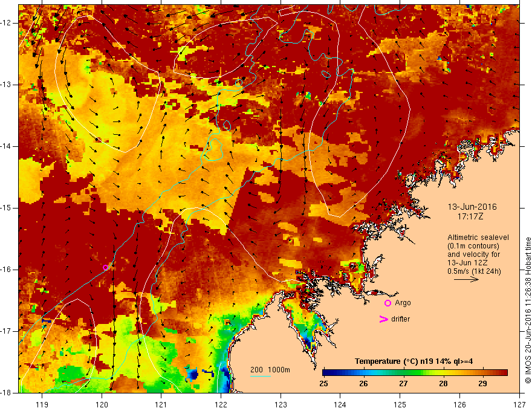The image size is (532, 411).
Task: Click the magenta drifter arrowhead legend symbol
Action: pyautogui.click(x=384, y=319)
